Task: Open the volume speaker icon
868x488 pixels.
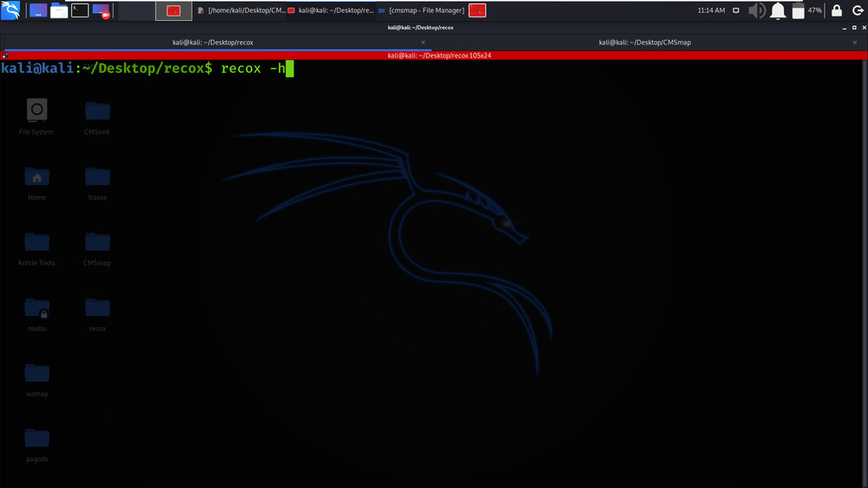Action: tap(757, 10)
